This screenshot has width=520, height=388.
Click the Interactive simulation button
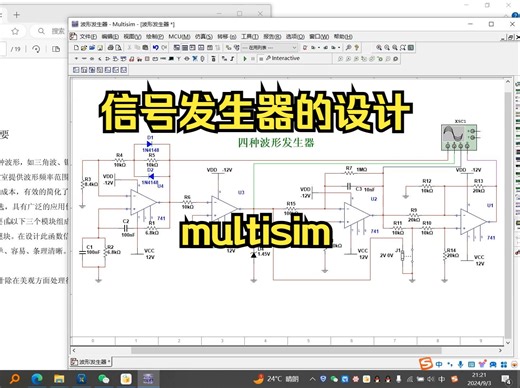283,58
